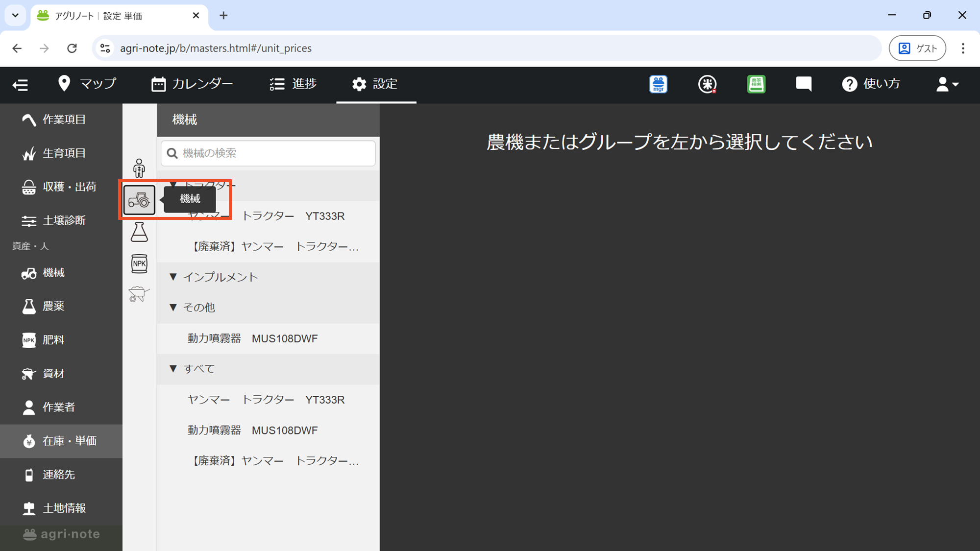The image size is (980, 551).
Task: Open the green pesticide search book icon
Action: pos(756,84)
